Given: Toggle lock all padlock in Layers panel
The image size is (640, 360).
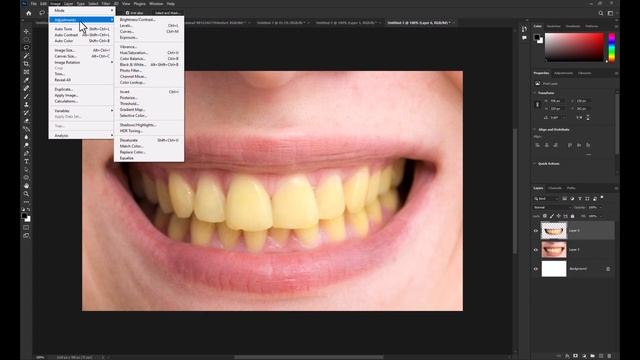Looking at the screenshot, I should point(572,216).
